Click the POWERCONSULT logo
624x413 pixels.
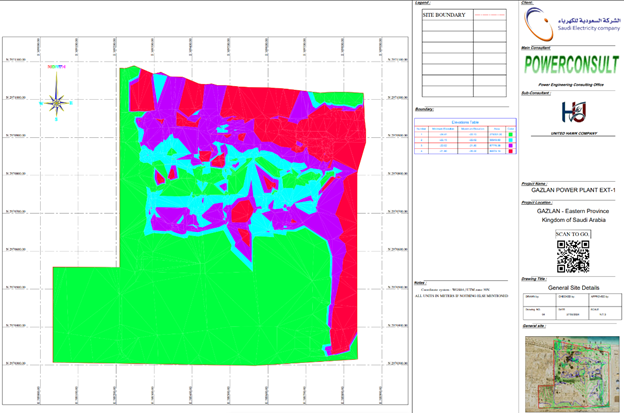point(571,65)
